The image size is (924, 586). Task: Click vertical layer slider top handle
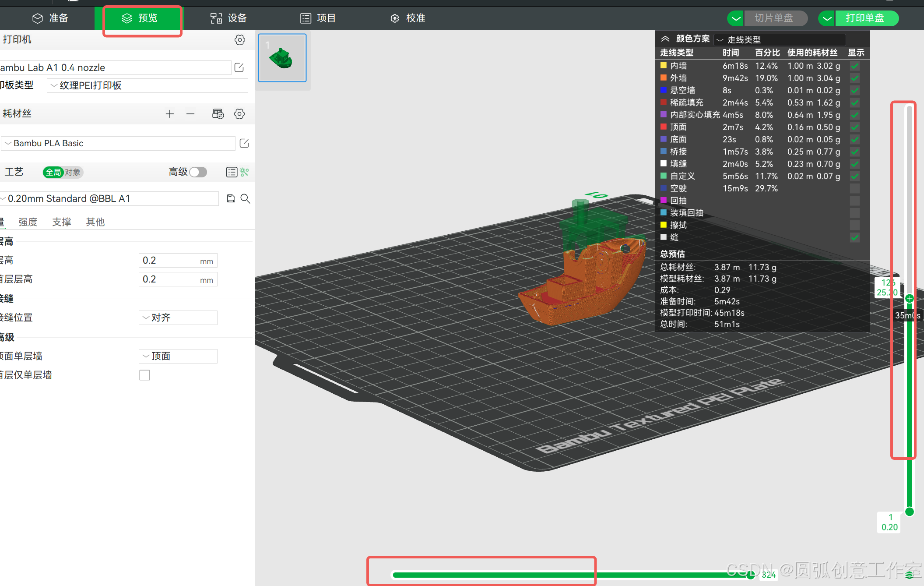(910, 299)
